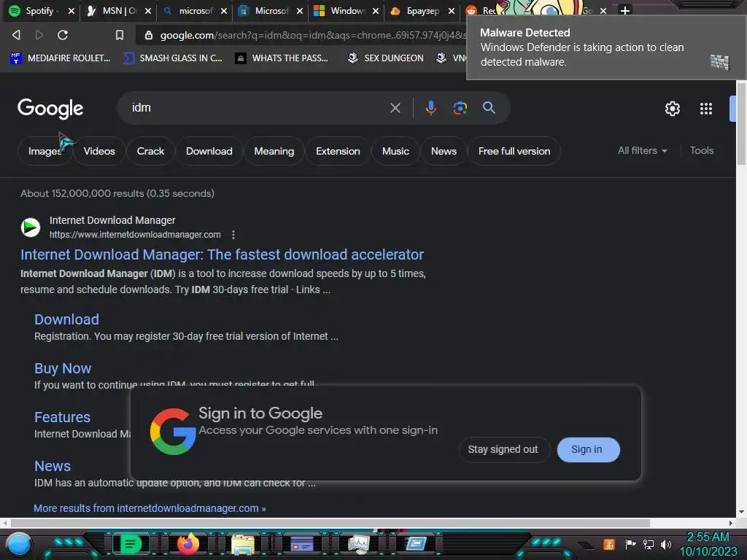The height and width of the screenshot is (560, 747).
Task: Open Firefox from the taskbar
Action: (x=188, y=543)
